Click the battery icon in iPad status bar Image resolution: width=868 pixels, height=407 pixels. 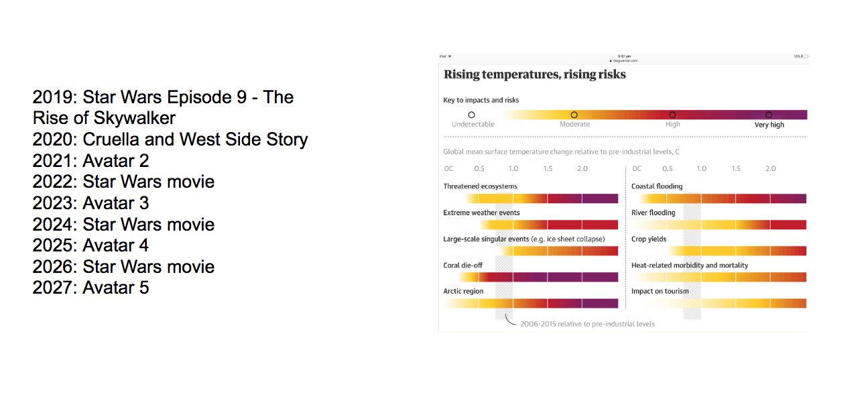(x=804, y=56)
